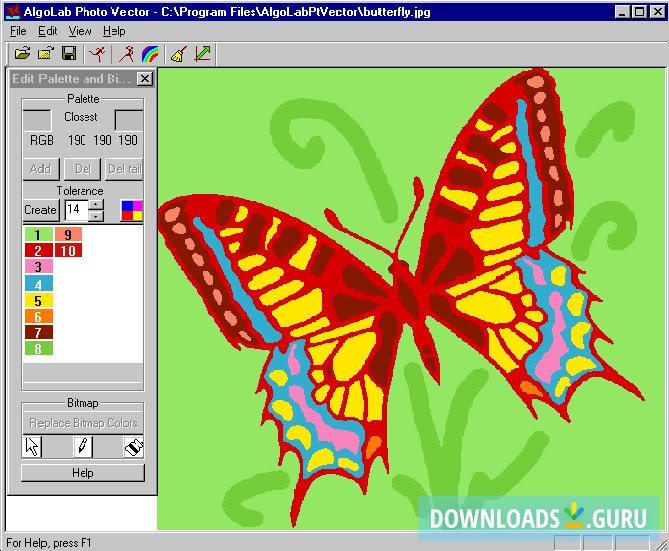Maximize the AlgoLab Photo Vector window
Image resolution: width=669 pixels, height=551 pixels.
tap(640, 12)
